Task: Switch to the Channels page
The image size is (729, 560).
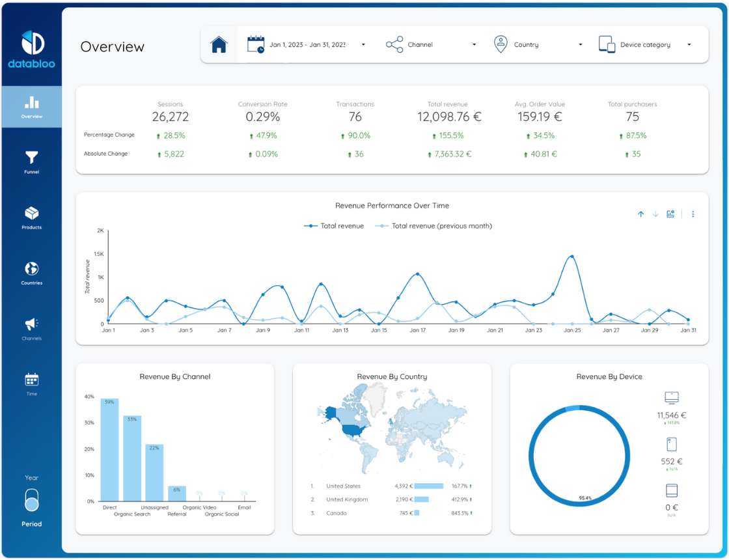Action: click(32, 329)
